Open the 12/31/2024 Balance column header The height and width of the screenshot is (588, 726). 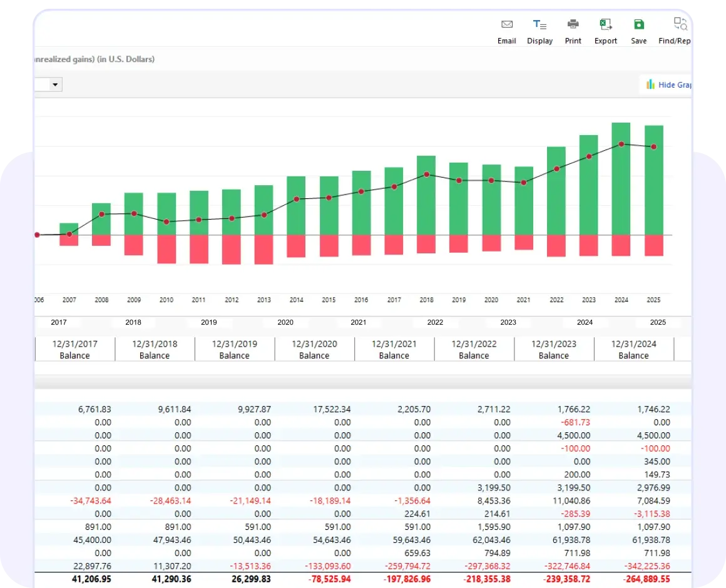point(633,349)
